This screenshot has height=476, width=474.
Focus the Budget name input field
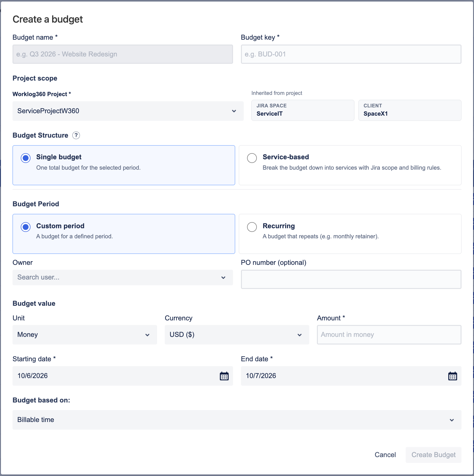123,54
